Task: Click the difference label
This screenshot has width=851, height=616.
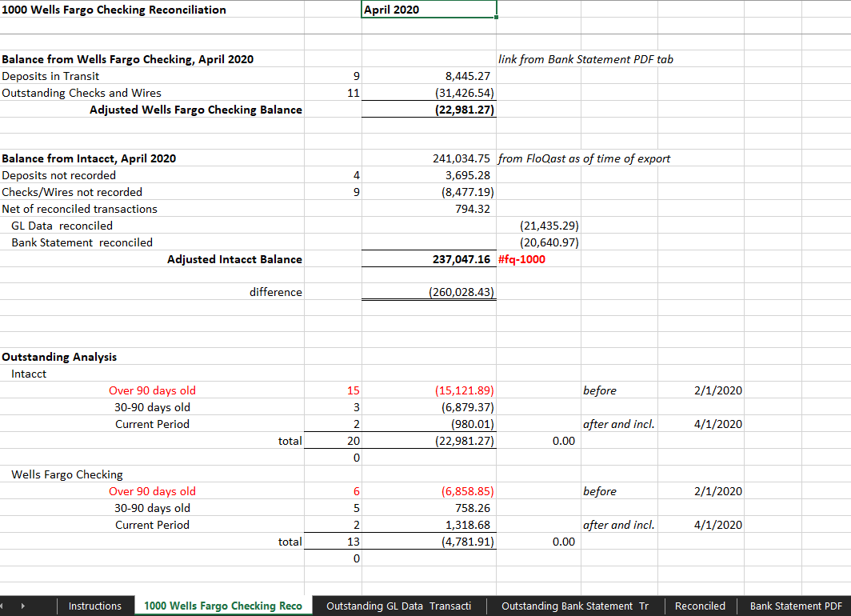Action: coord(276,292)
